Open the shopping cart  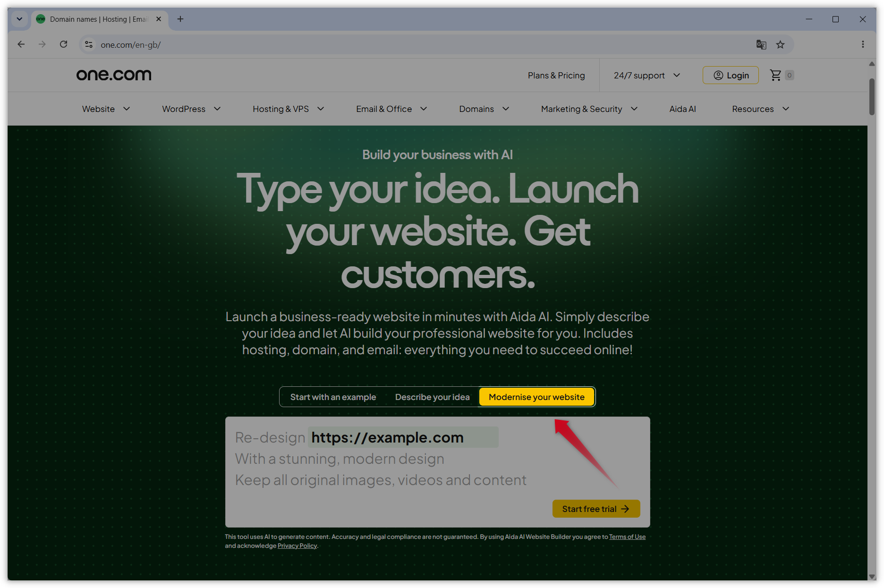[775, 75]
